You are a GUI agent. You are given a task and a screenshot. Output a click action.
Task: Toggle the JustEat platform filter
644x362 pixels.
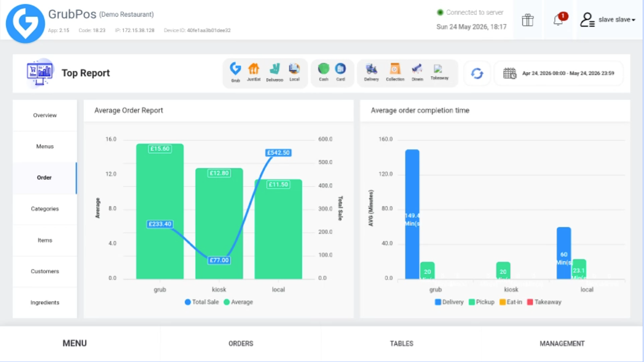point(254,72)
